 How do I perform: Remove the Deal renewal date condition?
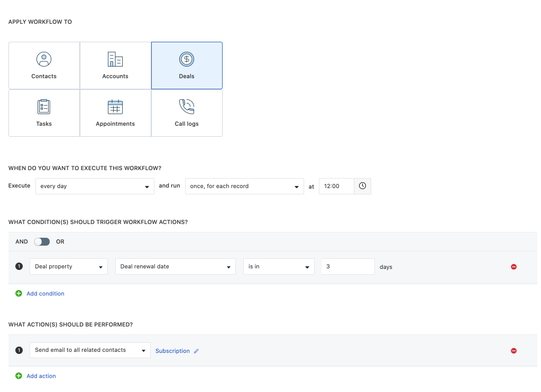pyautogui.click(x=514, y=267)
